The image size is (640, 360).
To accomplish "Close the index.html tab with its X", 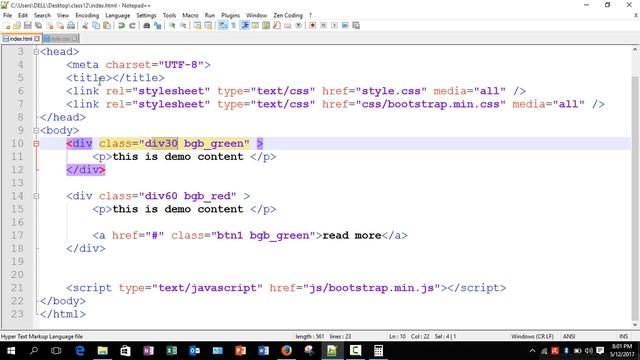I will pos(37,39).
